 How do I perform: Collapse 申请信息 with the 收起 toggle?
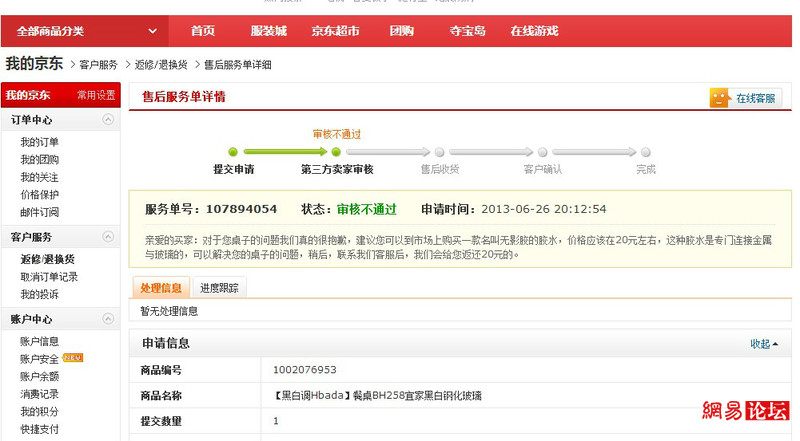(x=764, y=344)
